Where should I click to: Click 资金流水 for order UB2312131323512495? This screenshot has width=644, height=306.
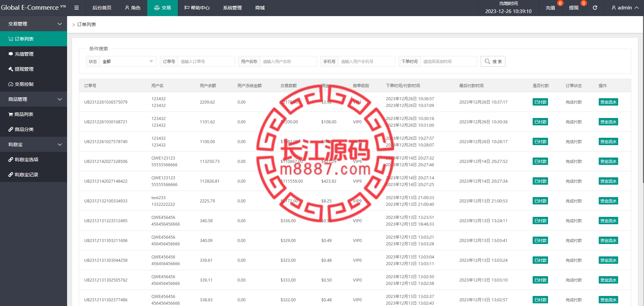[608, 221]
